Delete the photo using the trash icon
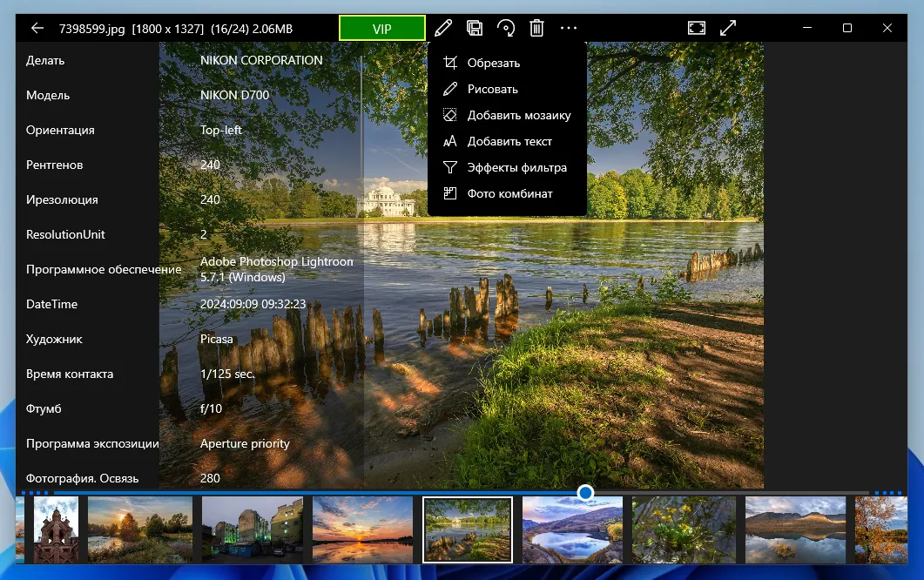Screen dimensions: 924x580 click(537, 28)
